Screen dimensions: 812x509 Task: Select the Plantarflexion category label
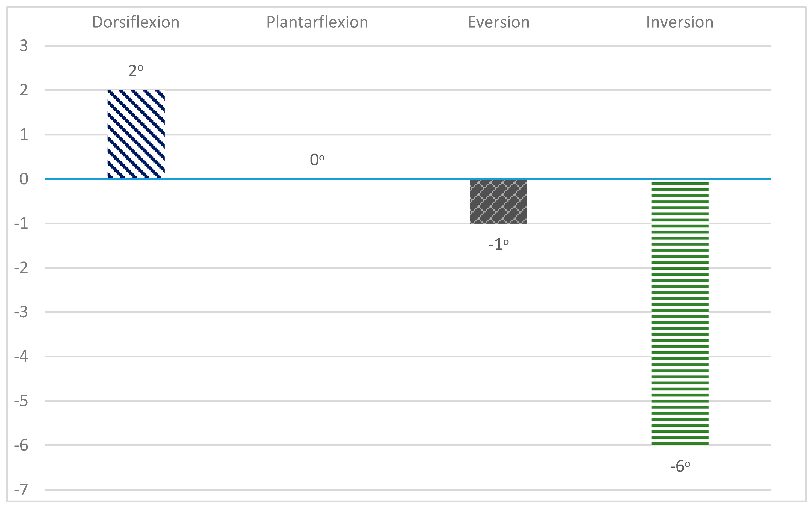(x=317, y=22)
